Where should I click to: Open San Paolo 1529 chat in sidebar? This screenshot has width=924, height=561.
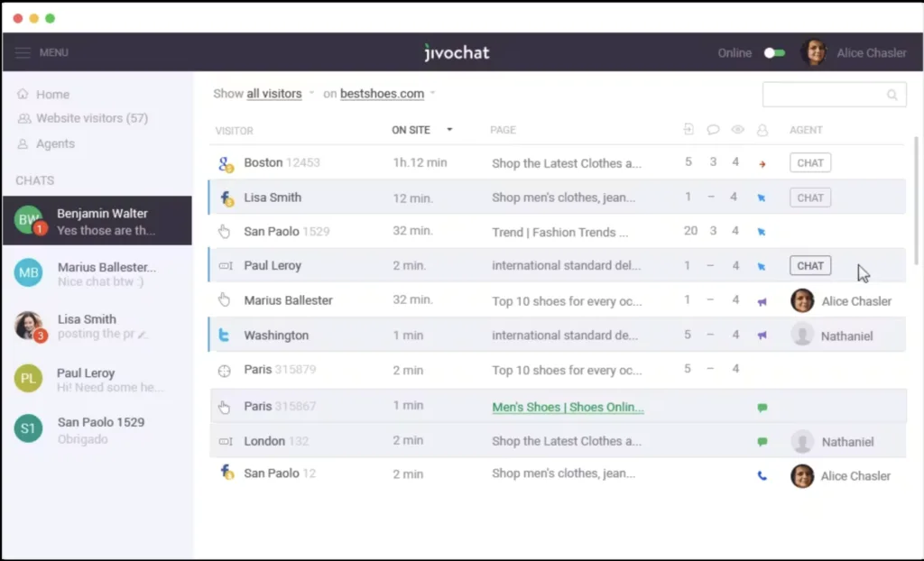[97, 429]
